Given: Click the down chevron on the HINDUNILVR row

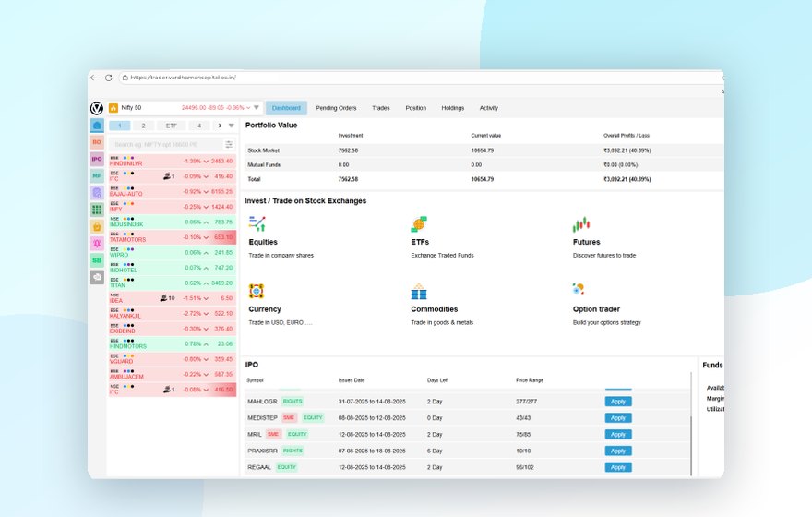Looking at the screenshot, I should 206,162.
